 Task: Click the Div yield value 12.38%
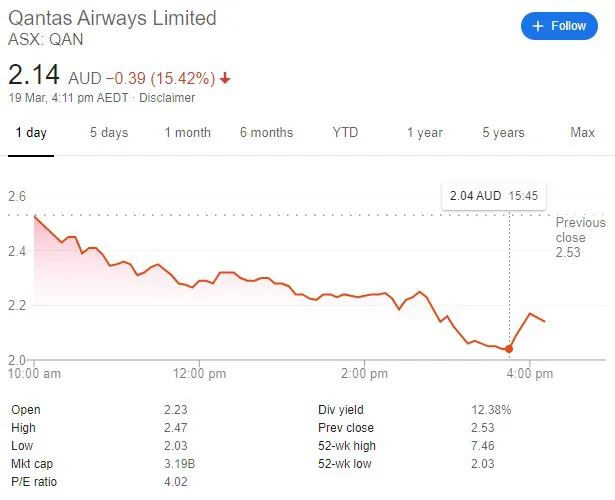pyautogui.click(x=490, y=409)
